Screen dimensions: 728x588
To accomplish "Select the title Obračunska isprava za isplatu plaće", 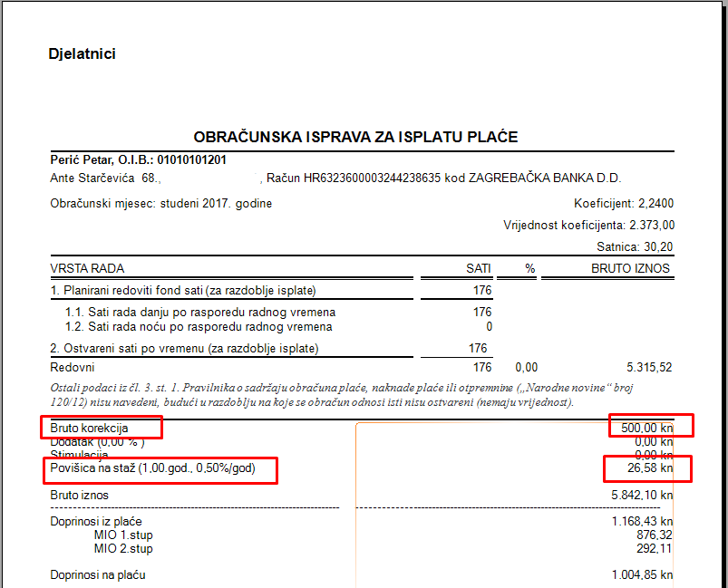I will point(355,137).
